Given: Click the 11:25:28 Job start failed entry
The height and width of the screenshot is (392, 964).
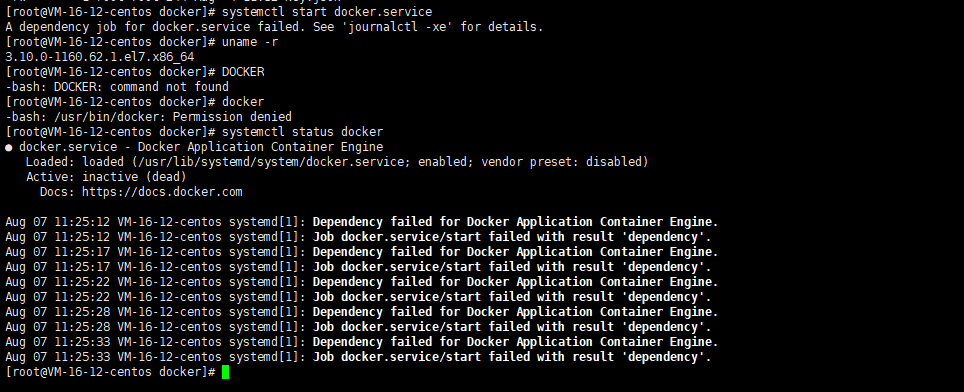Looking at the screenshot, I should (x=358, y=327).
